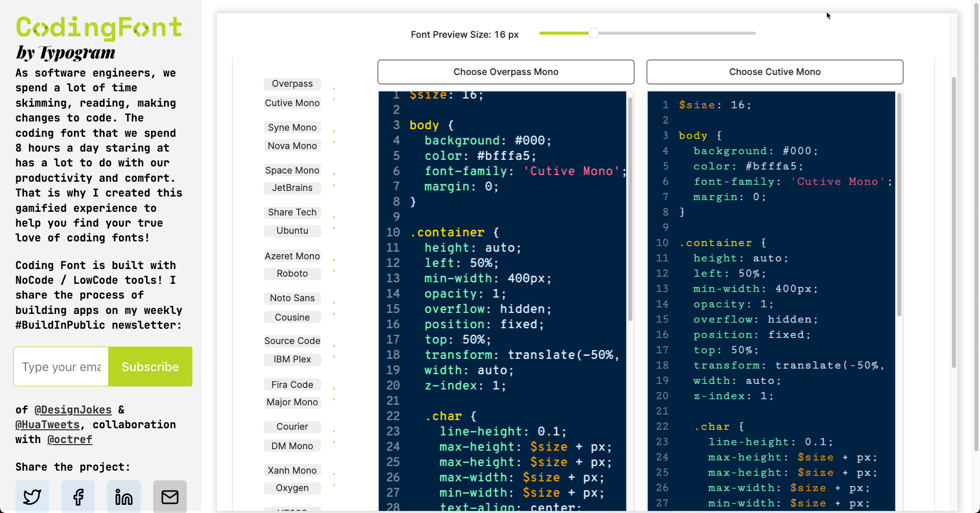Select DM Mono in the bracket
The width and height of the screenshot is (980, 513).
click(x=292, y=446)
